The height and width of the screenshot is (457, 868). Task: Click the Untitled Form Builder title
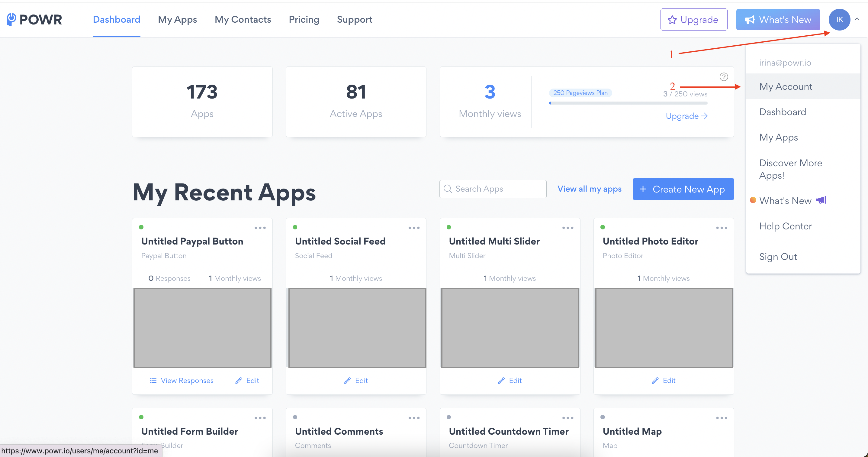pyautogui.click(x=190, y=431)
